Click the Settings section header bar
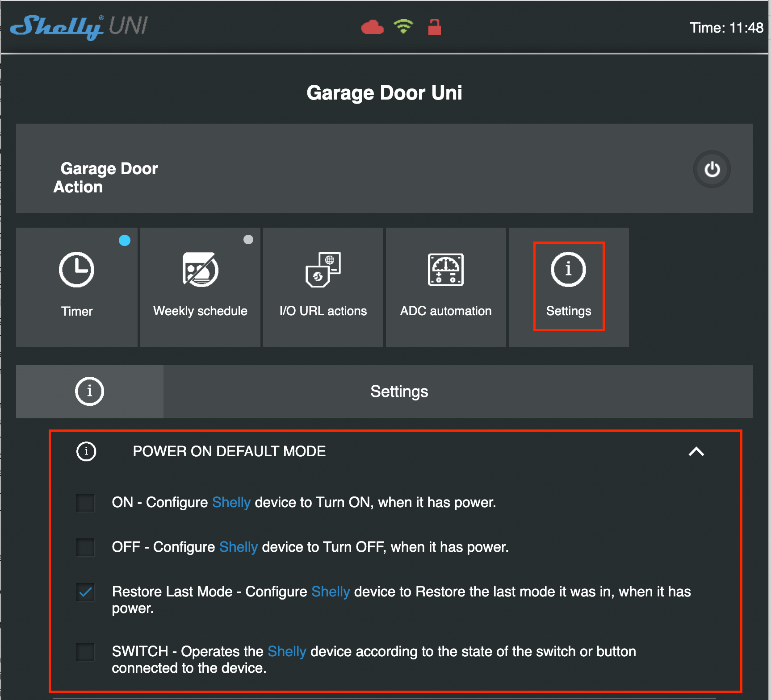 (x=399, y=392)
